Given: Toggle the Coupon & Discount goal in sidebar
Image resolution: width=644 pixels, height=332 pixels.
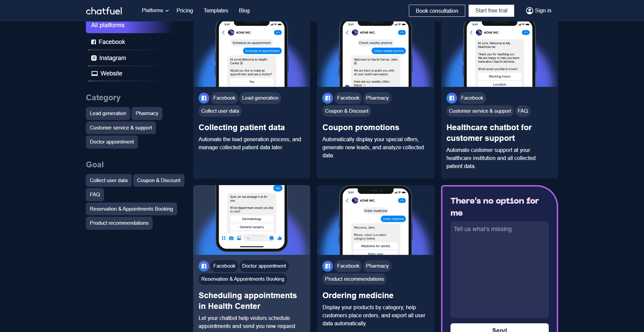Looking at the screenshot, I should [x=159, y=180].
